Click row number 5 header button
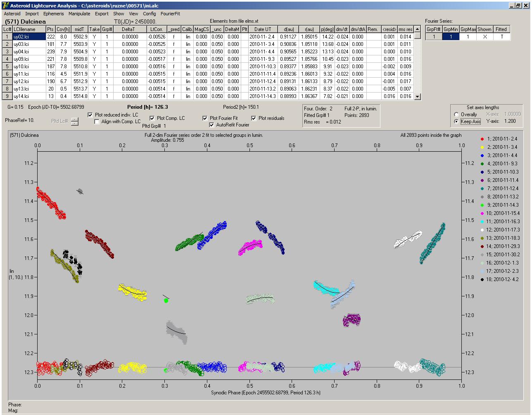This screenshot has width=532, height=415. [7, 67]
